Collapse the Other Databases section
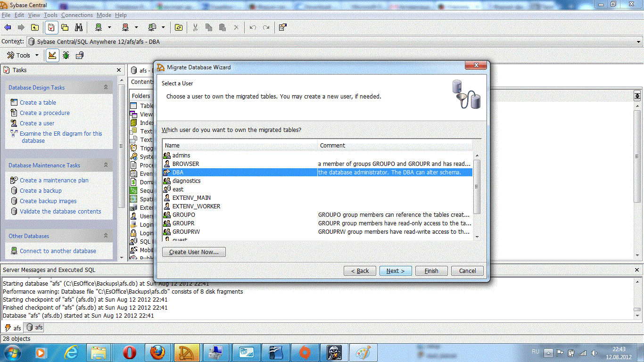Image resolution: width=644 pixels, height=362 pixels. point(106,236)
